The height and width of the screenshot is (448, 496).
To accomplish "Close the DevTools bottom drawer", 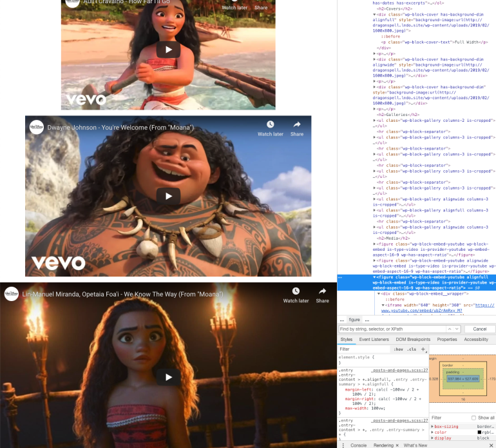I will coord(491,445).
